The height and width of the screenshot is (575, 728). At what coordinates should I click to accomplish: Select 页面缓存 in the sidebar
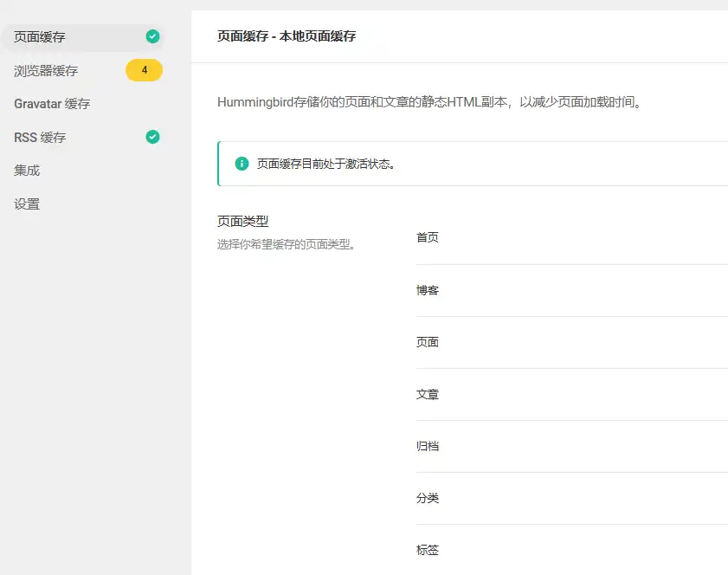pos(42,36)
